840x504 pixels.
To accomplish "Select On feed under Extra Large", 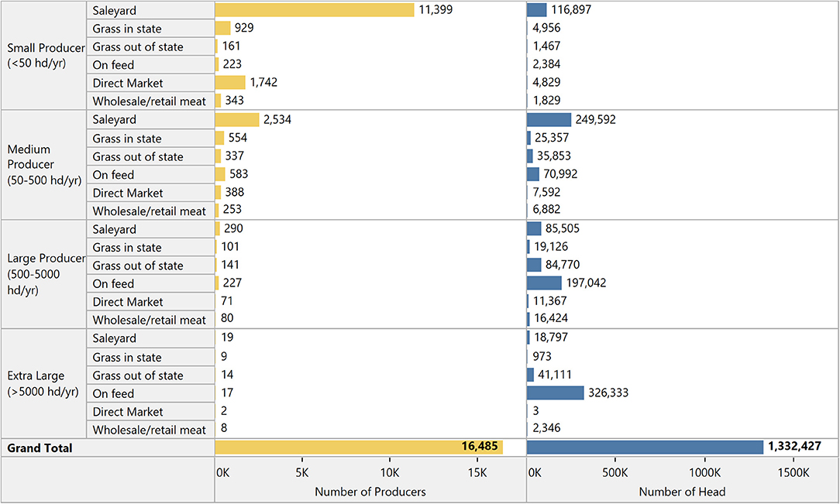I will click(x=113, y=394).
